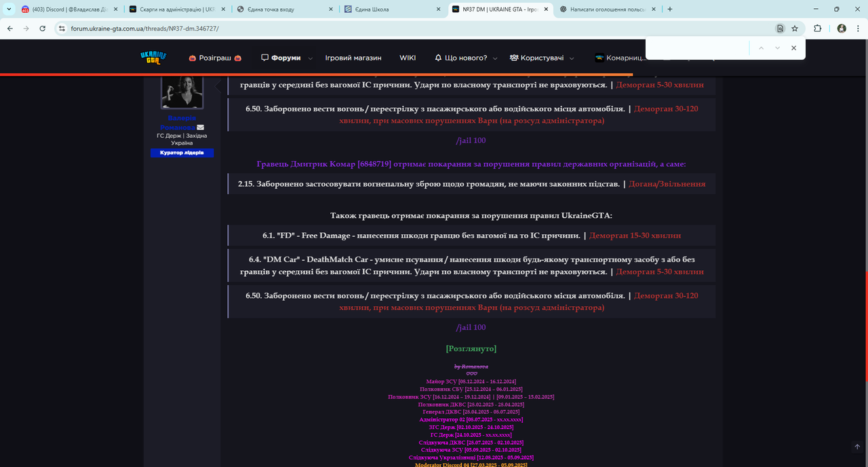Click the ГС Держ | Західна Україна title
Image resolution: width=868 pixels, height=467 pixels.
[x=182, y=139]
